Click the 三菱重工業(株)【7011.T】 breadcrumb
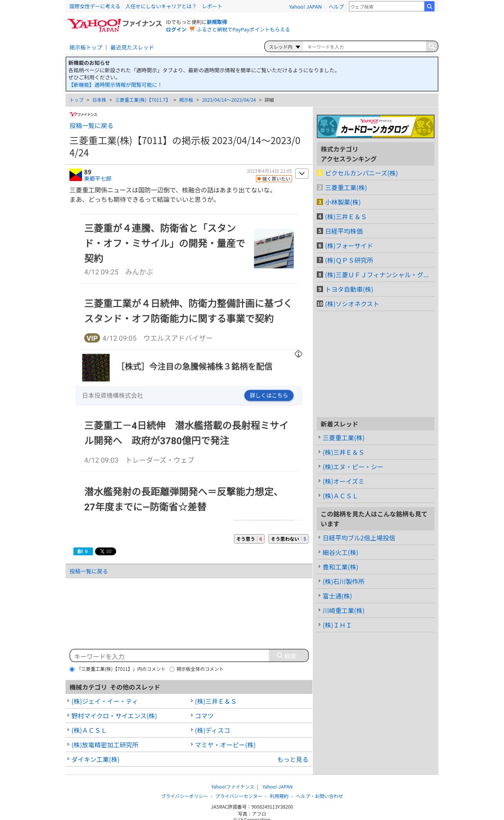The image size is (504, 820). pos(142,100)
